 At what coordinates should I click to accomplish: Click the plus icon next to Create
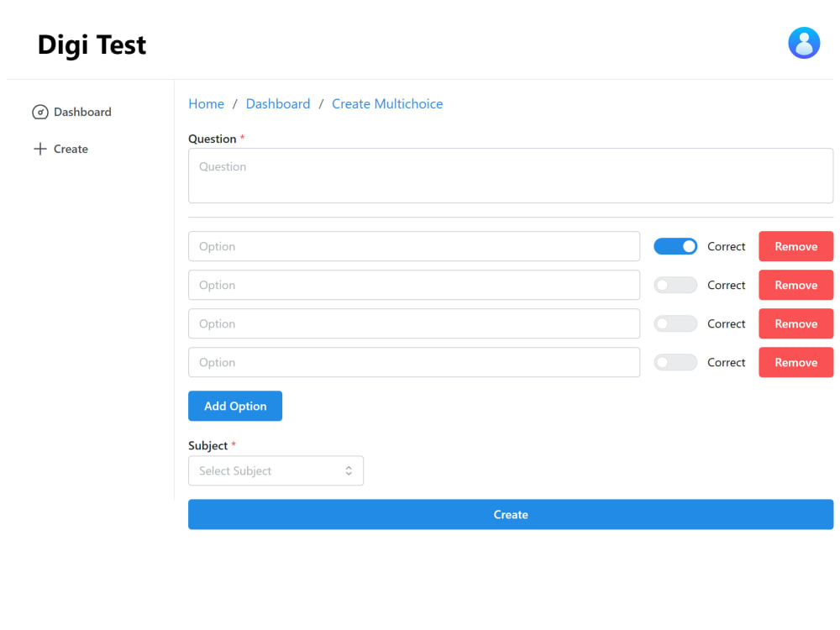(x=39, y=149)
